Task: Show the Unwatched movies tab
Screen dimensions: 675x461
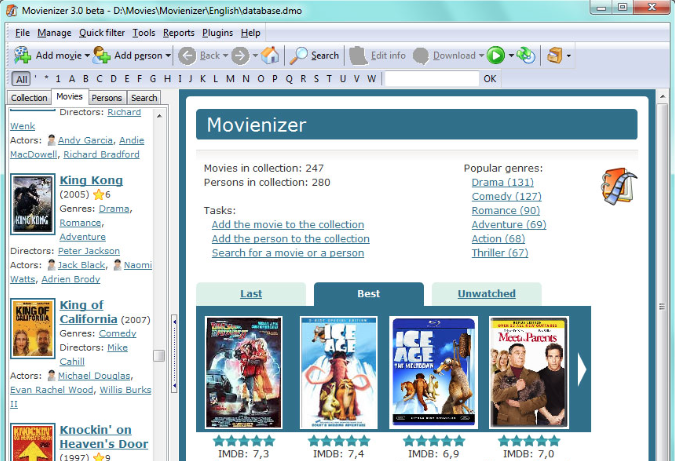Action: (x=486, y=294)
